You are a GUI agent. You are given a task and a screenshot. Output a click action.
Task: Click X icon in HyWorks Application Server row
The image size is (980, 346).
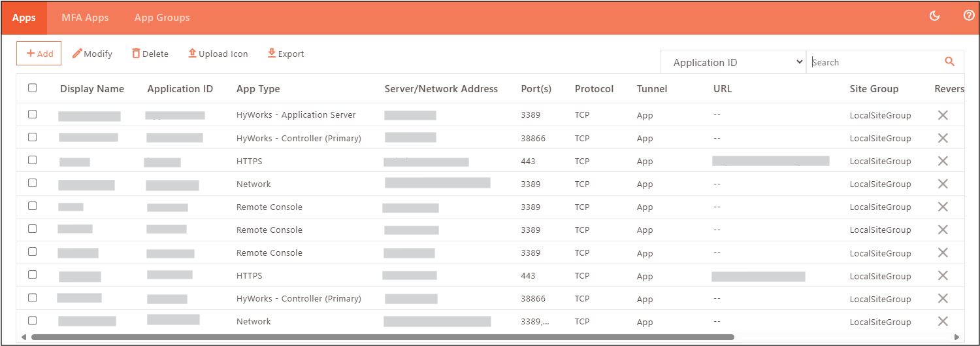point(943,115)
